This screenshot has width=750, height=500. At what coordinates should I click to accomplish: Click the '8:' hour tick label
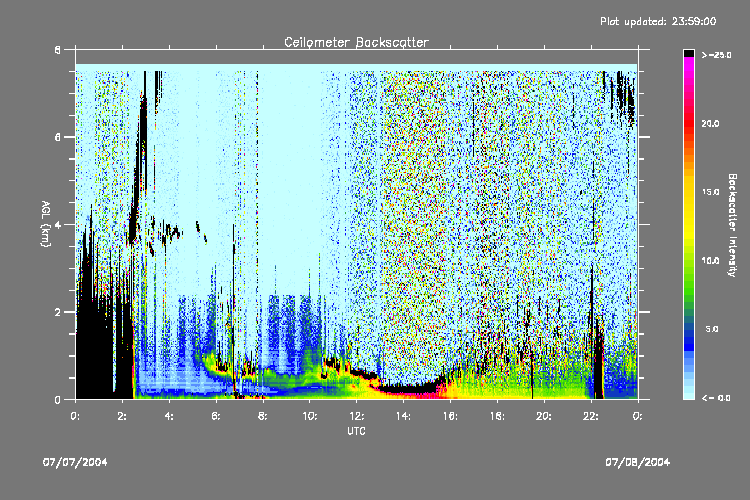click(x=263, y=416)
